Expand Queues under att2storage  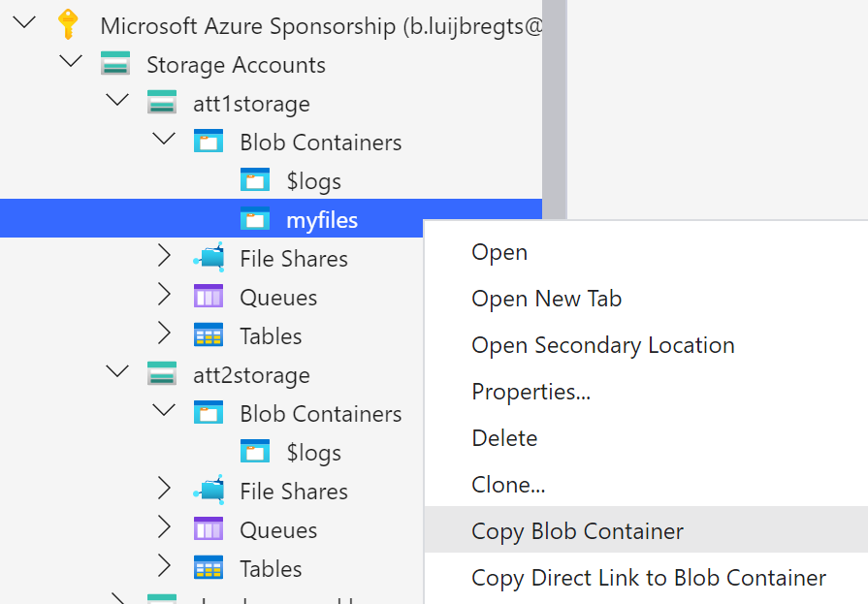click(x=164, y=529)
